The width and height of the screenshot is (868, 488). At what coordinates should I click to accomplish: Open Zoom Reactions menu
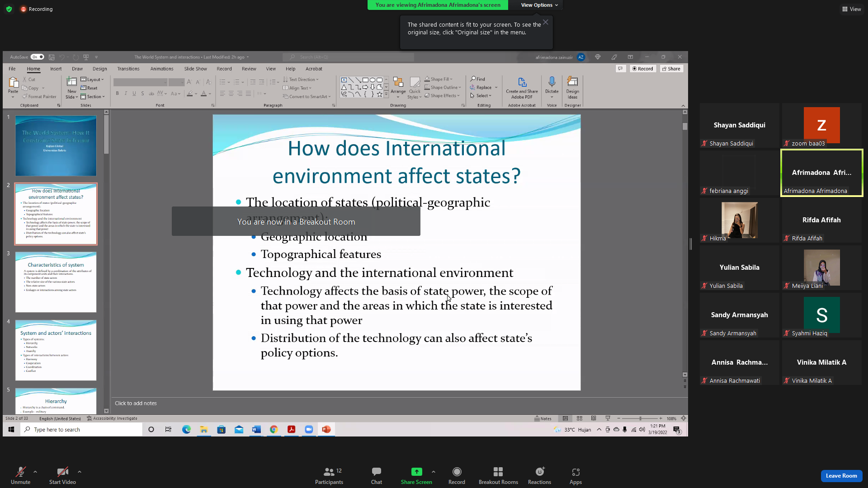tap(539, 475)
